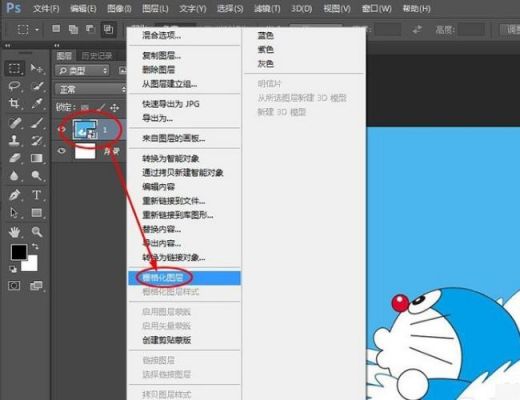Choose 栅格化图层 from the context menu
The height and width of the screenshot is (400, 520).
[x=184, y=278]
